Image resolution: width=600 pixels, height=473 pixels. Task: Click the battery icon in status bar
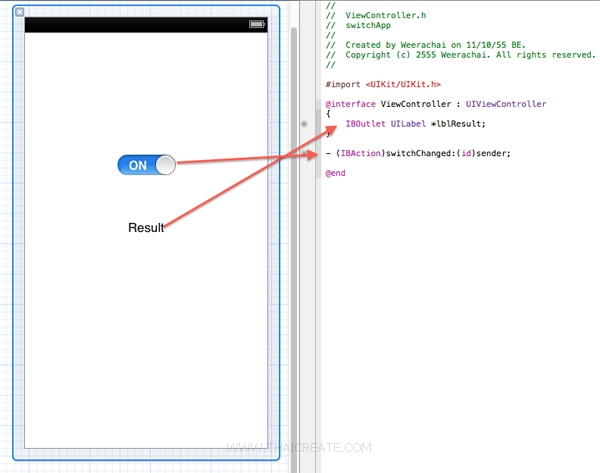257,24
